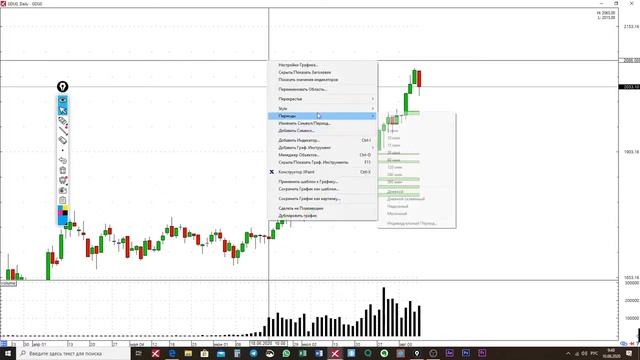Image resolution: width=640 pixels, height=360 pixels.
Task: Open Premiere Pro from the taskbar
Action: (x=482, y=353)
